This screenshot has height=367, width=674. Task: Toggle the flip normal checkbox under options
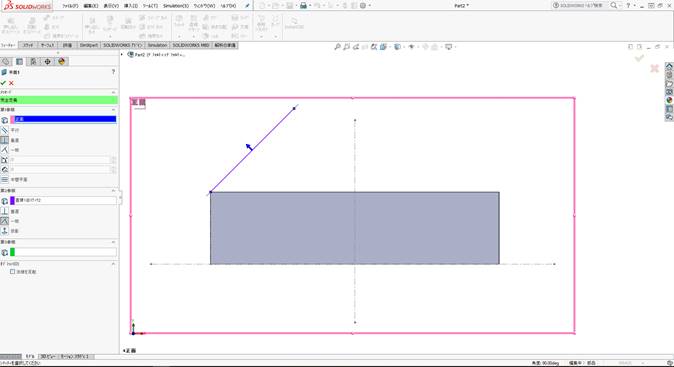tap(12, 272)
